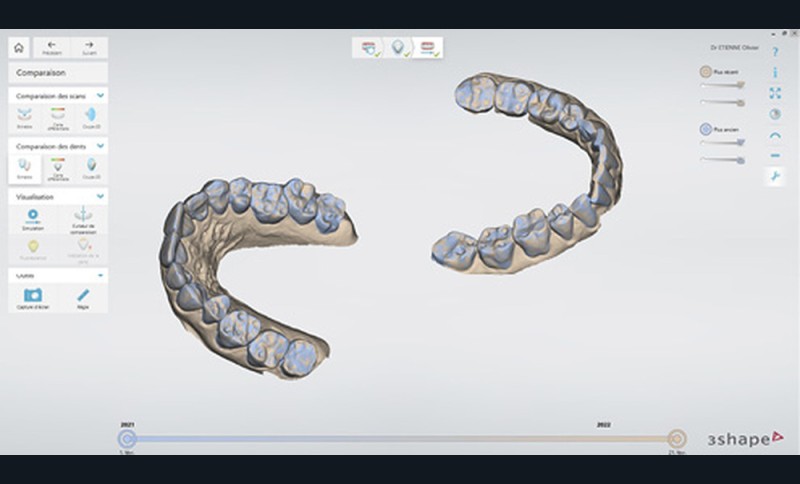Click the info icon on right sidebar
This screenshot has width=800, height=484.
[x=775, y=72]
